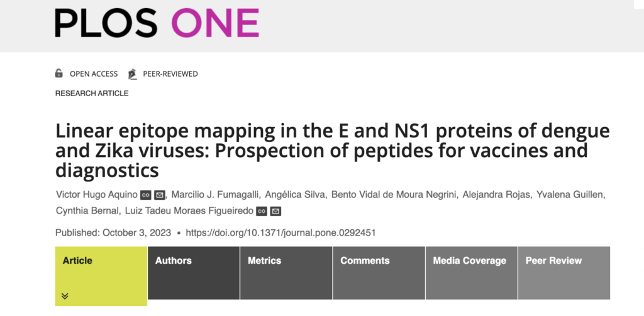This screenshot has width=644, height=316.
Task: Click the PLOS ONE logo
Action: click(x=157, y=23)
